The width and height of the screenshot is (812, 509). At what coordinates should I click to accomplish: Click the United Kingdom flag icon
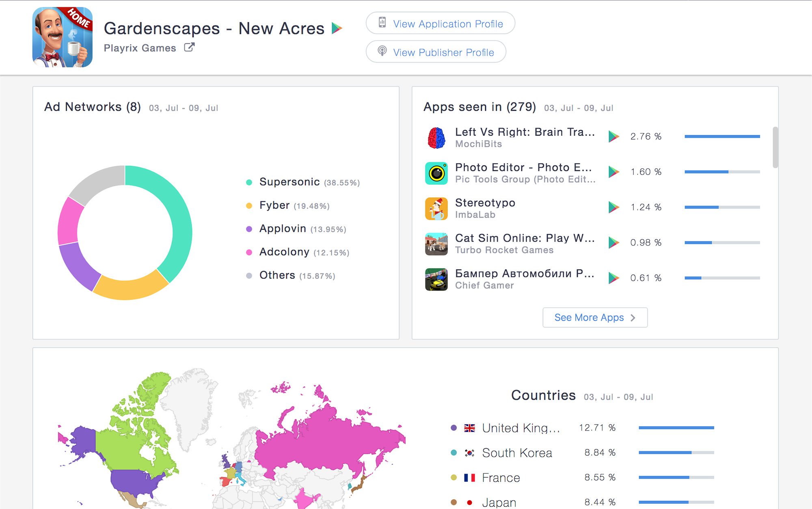point(470,428)
